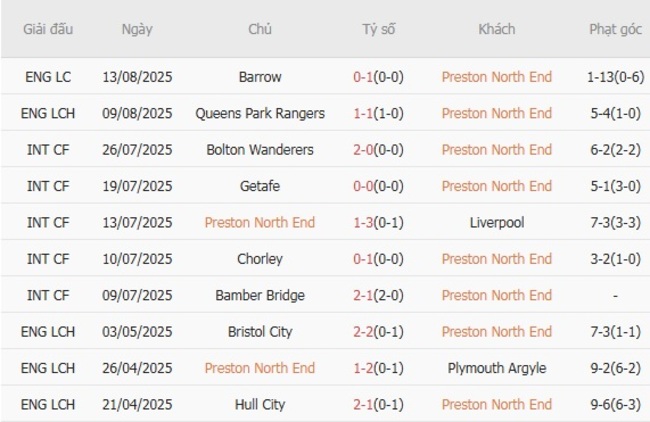
Task: Click the 13/08/2025 match date
Action: 137,77
